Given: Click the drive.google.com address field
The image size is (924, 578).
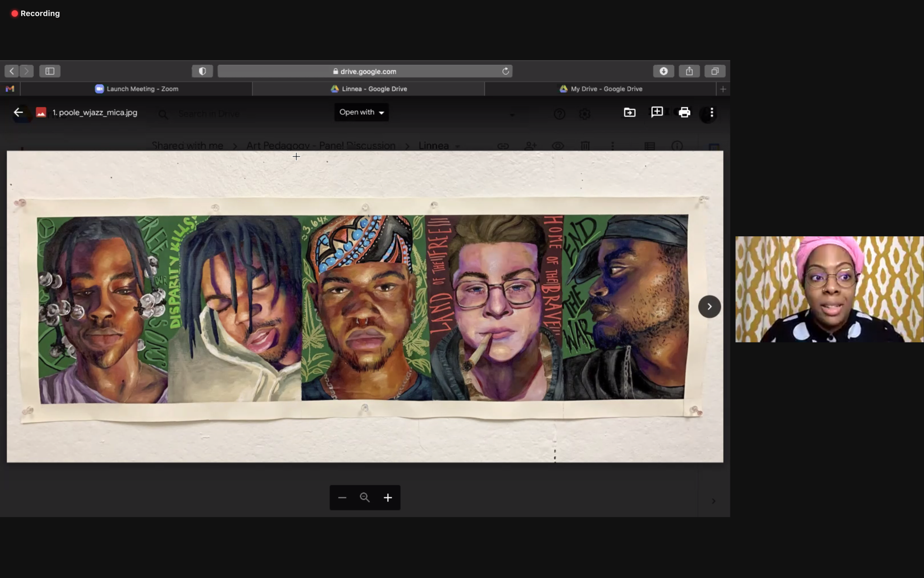Looking at the screenshot, I should pyautogui.click(x=364, y=71).
